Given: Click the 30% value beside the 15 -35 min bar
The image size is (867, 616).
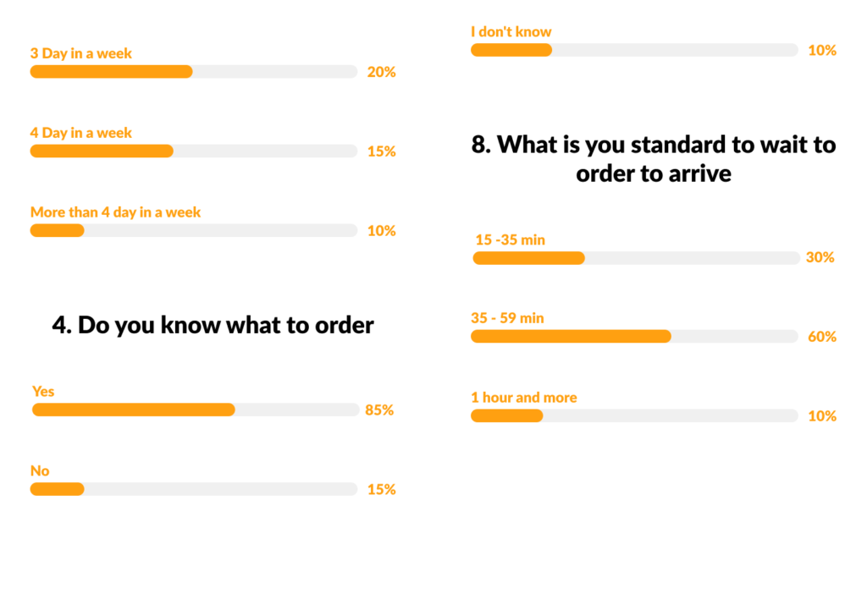Looking at the screenshot, I should point(820,257).
